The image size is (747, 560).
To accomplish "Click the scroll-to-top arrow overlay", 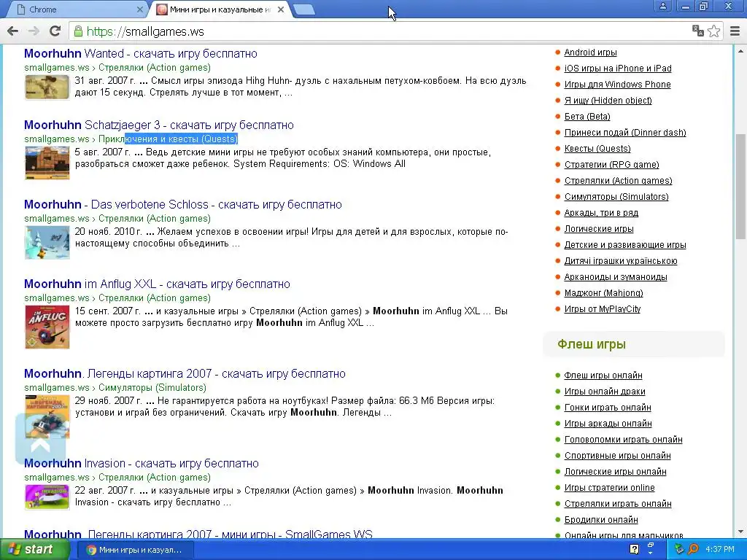I will [41, 440].
